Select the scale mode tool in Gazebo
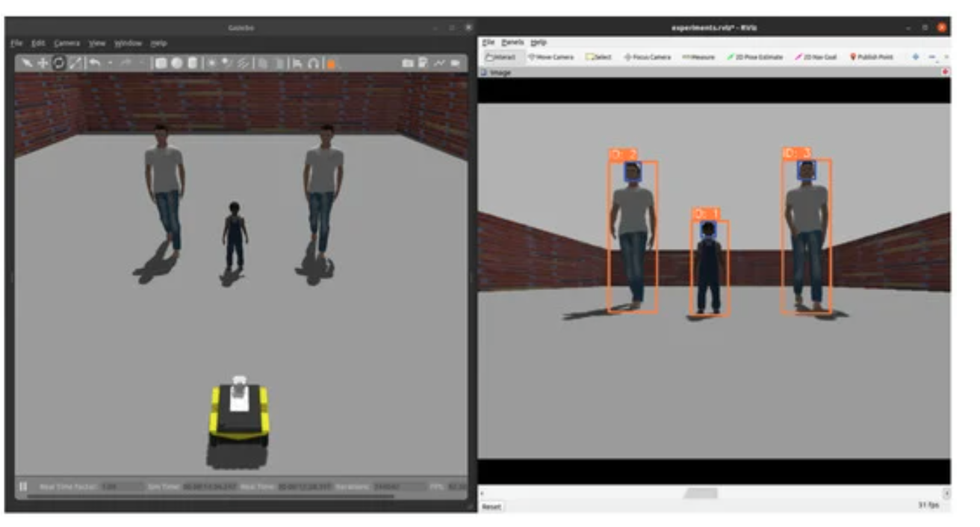 coord(75,64)
